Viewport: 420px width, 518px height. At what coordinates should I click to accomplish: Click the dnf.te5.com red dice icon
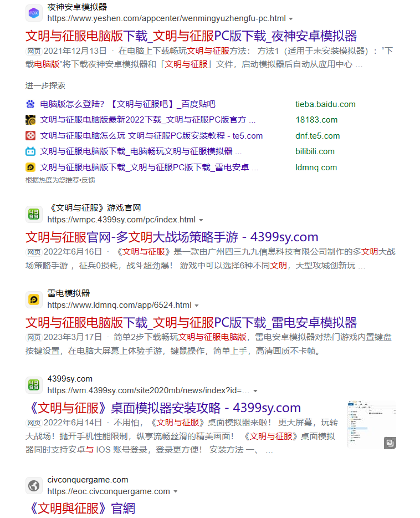pos(30,136)
